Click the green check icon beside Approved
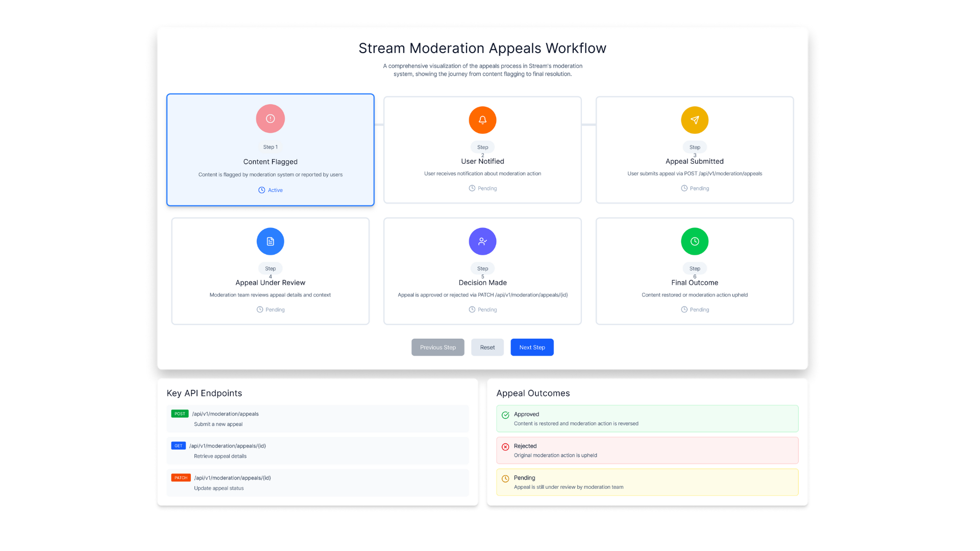This screenshot has width=980, height=551. coord(505,414)
